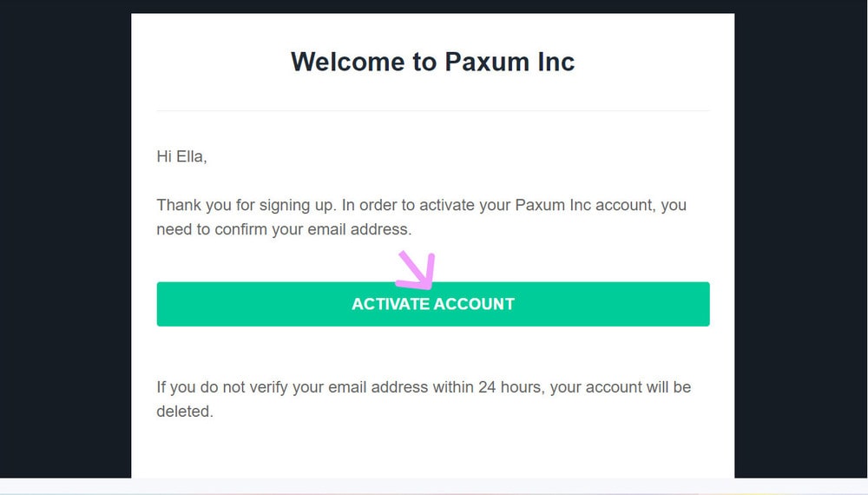
Task: Click the word "Paxum" in the heading
Action: [484, 62]
